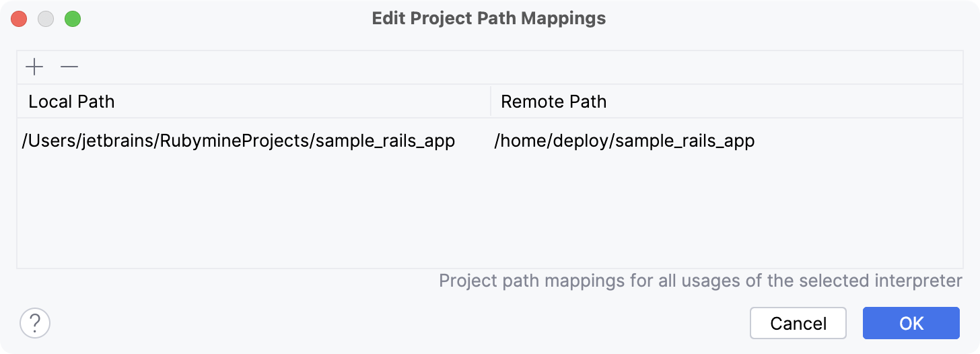Image resolution: width=980 pixels, height=354 pixels.
Task: Select the /home/deploy/sample_rails_app remote path cell
Action: (x=624, y=141)
